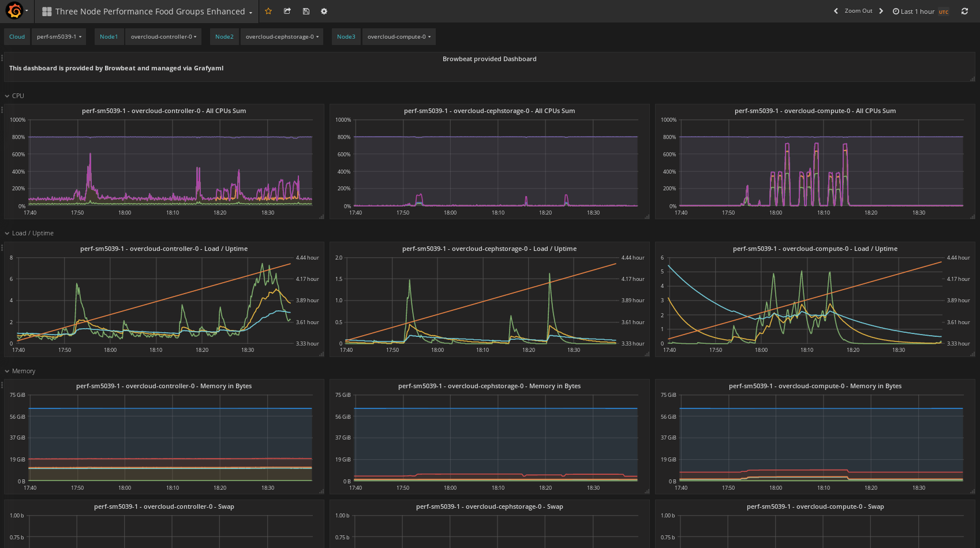Open Node2 overcloud-cephstorage-0 dropdown
Viewport: 980px width, 548px height.
pos(282,37)
